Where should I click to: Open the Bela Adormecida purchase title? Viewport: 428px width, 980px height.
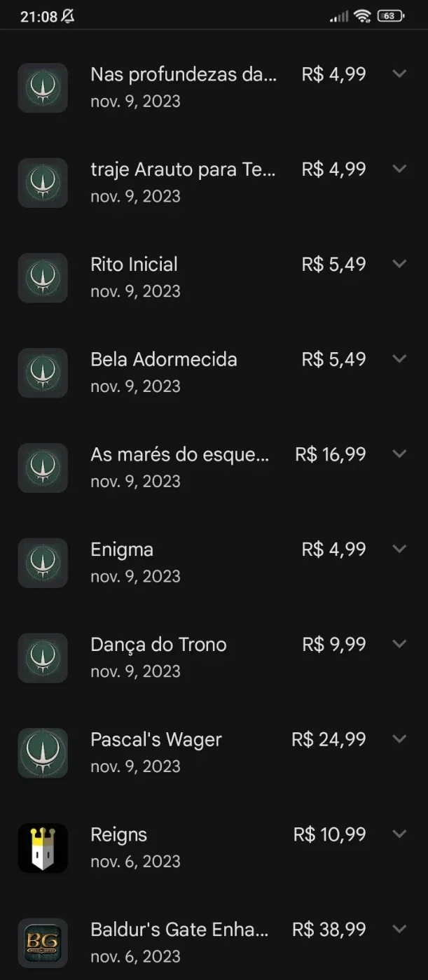click(x=164, y=360)
